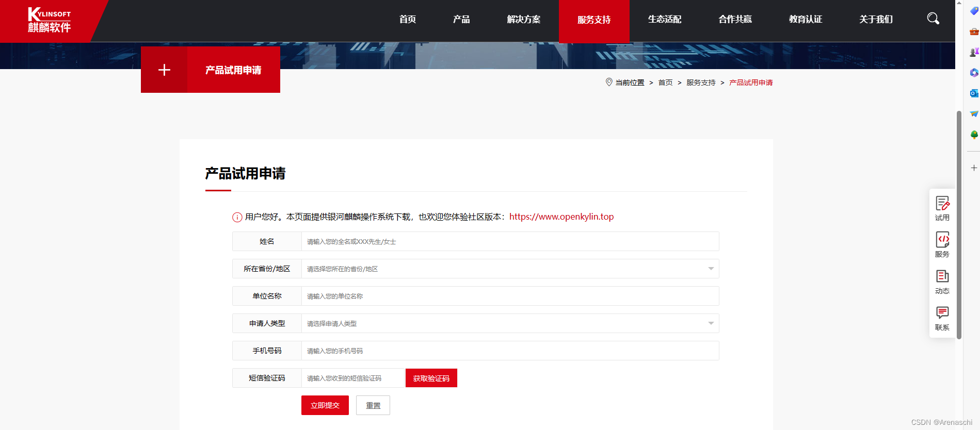Go to 首页 in the top navigation

point(408,20)
